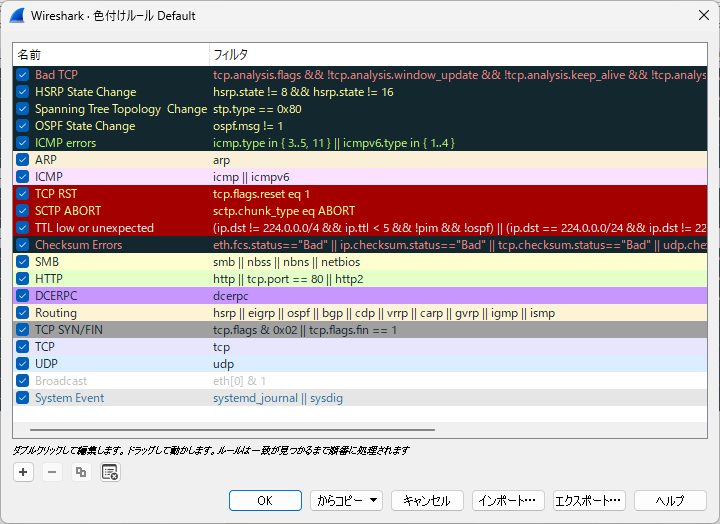Click the horizontal scrollbar of the rule list
The image size is (720, 524).
coord(232,430)
